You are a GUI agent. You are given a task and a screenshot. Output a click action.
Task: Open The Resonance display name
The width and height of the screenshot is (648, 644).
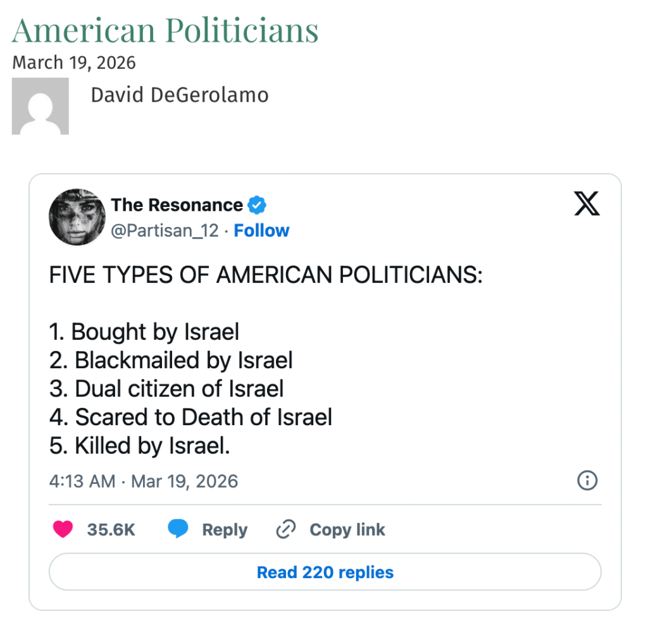coord(177,205)
